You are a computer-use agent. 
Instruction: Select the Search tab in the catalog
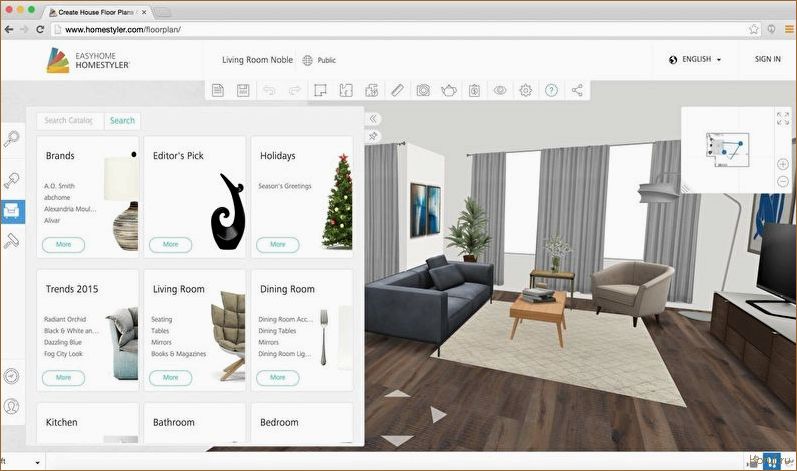(x=122, y=120)
